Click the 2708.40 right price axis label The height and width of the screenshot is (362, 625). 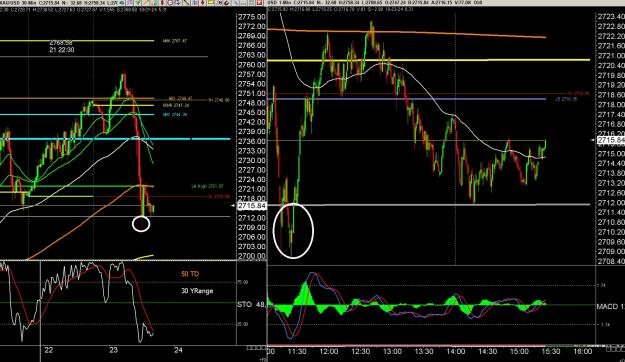pos(611,261)
